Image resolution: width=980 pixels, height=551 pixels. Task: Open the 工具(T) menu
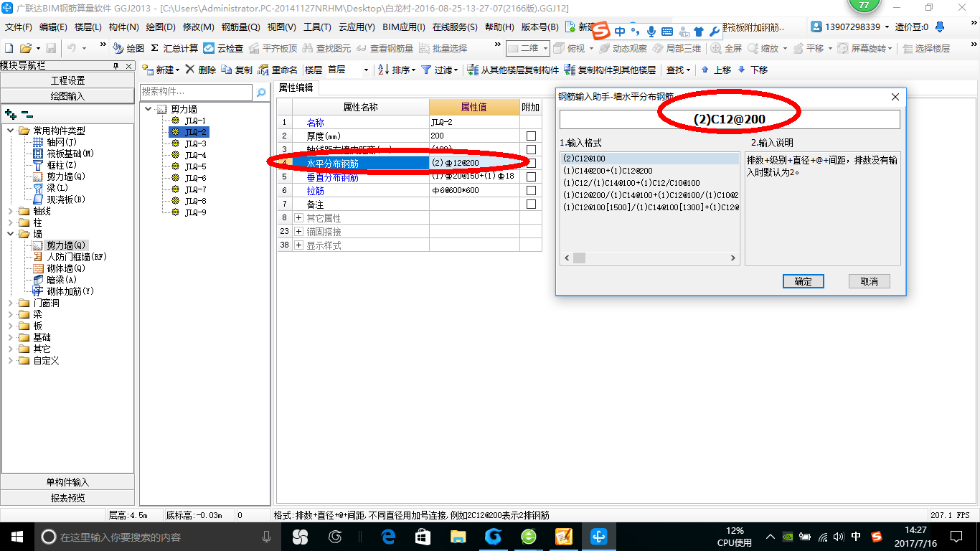click(x=317, y=27)
